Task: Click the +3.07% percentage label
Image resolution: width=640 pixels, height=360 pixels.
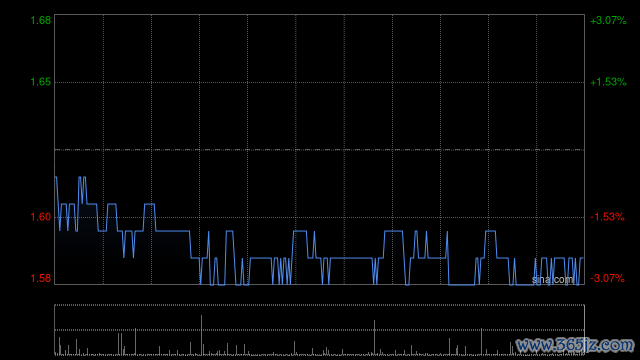Action: click(x=608, y=20)
